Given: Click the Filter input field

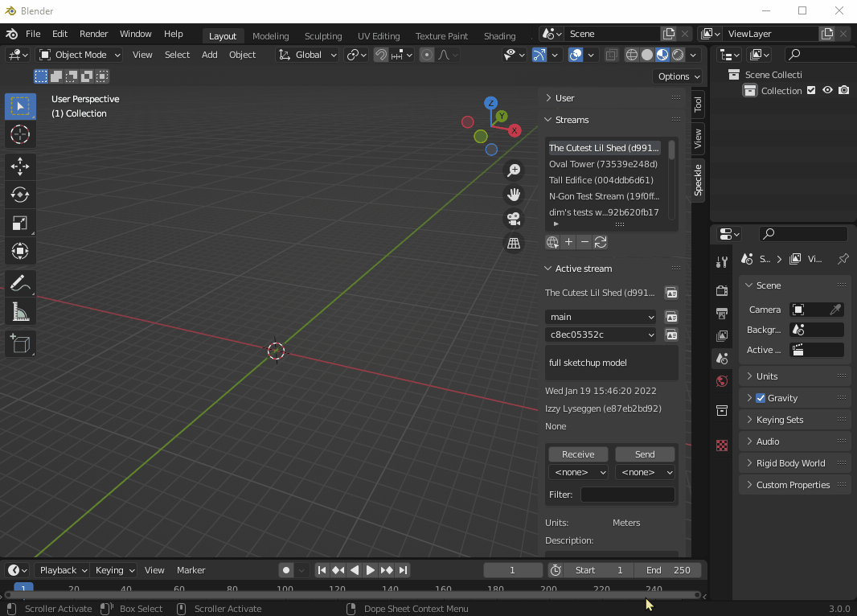Looking at the screenshot, I should [627, 495].
